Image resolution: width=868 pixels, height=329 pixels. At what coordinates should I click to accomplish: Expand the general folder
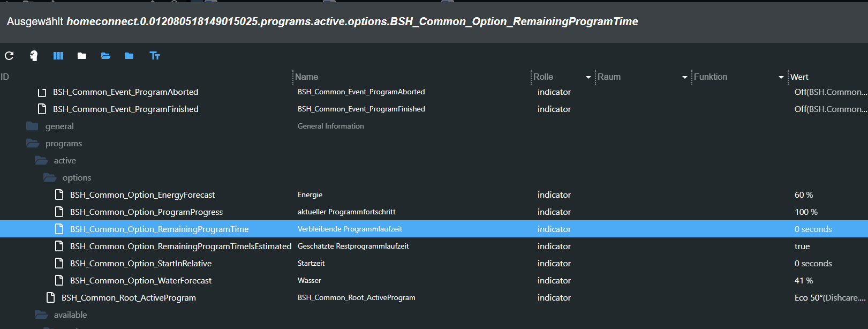[33, 126]
